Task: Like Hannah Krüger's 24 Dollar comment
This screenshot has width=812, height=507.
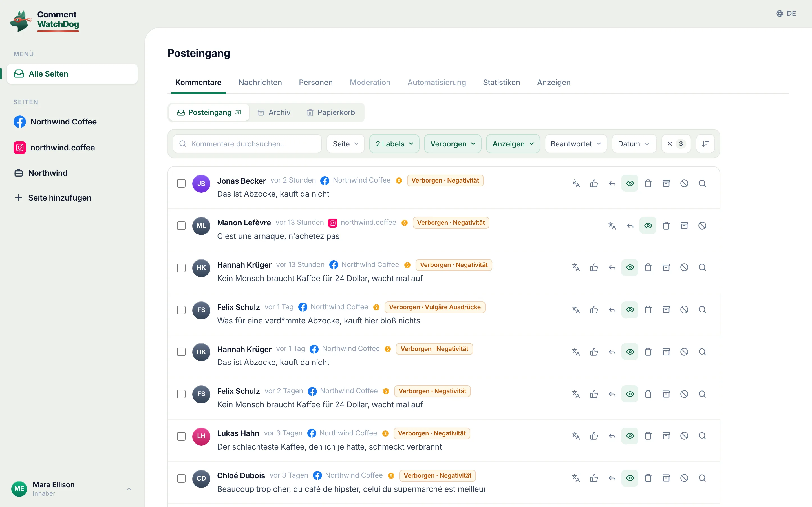Action: tap(594, 268)
